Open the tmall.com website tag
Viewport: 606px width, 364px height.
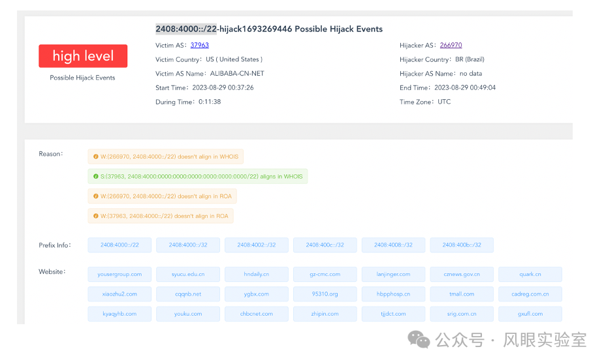462,294
